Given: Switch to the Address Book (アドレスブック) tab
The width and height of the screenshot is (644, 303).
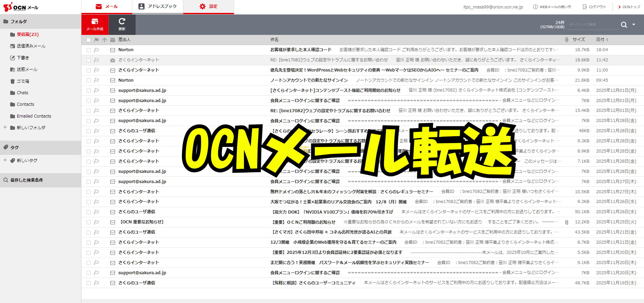Looking at the screenshot, I should click(x=158, y=6).
